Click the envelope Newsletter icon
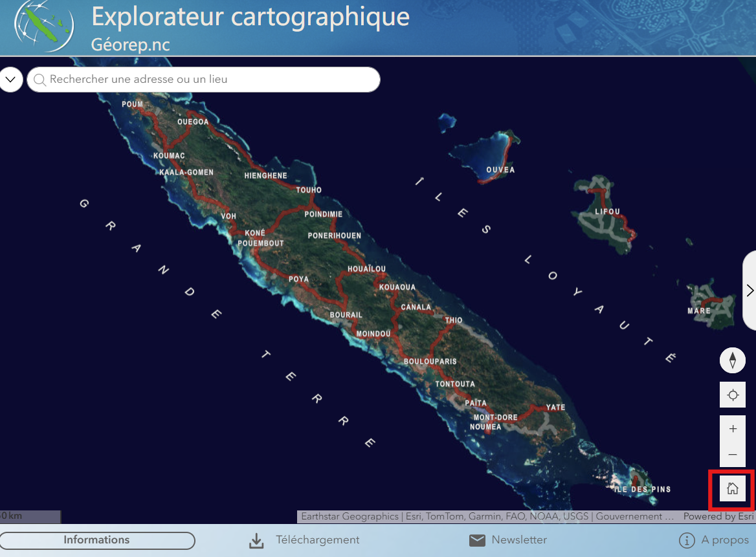Viewport: 756px width, 557px height. 477,540
